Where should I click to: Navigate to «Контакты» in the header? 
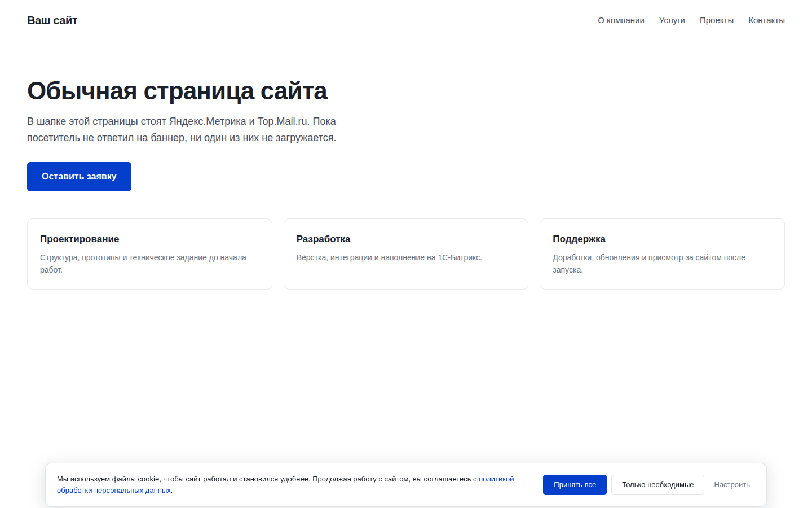766,20
